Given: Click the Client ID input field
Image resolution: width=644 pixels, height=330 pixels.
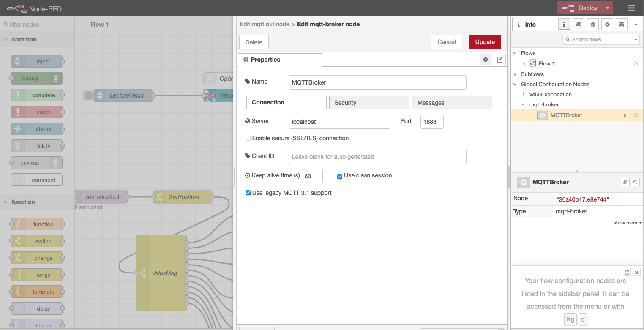Looking at the screenshot, I should click(377, 157).
